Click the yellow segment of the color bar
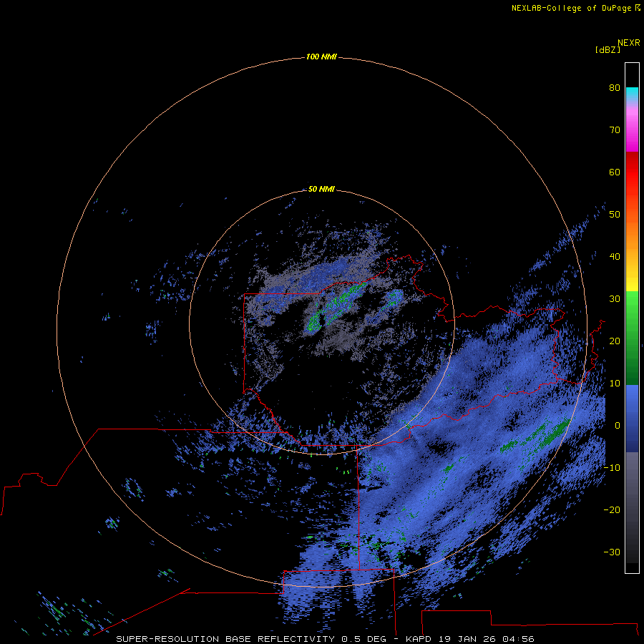Image resolution: width=644 pixels, height=644 pixels. pyautogui.click(x=632, y=283)
